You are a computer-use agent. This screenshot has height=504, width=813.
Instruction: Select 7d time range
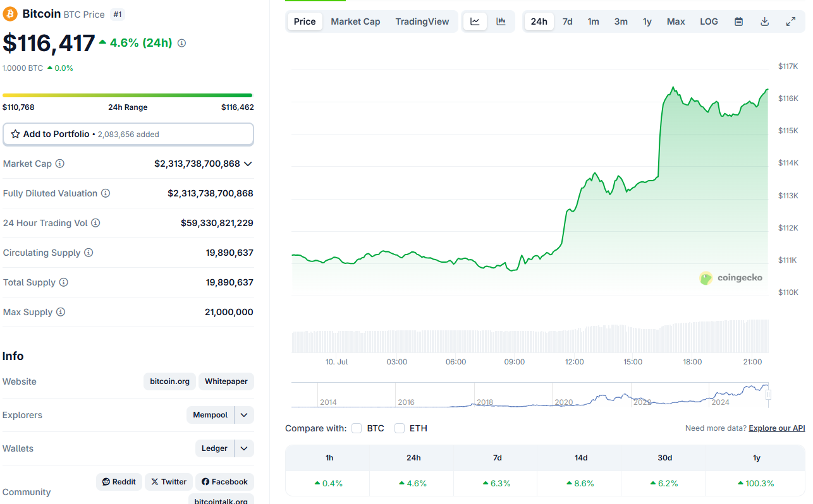coord(568,21)
